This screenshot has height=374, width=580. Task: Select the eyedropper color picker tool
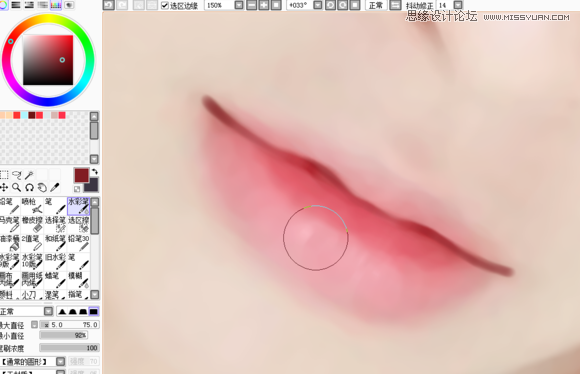tap(55, 188)
